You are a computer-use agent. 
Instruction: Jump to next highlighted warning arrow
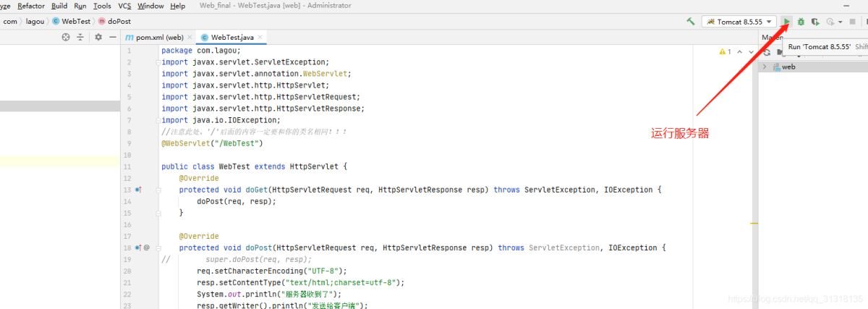click(x=752, y=52)
